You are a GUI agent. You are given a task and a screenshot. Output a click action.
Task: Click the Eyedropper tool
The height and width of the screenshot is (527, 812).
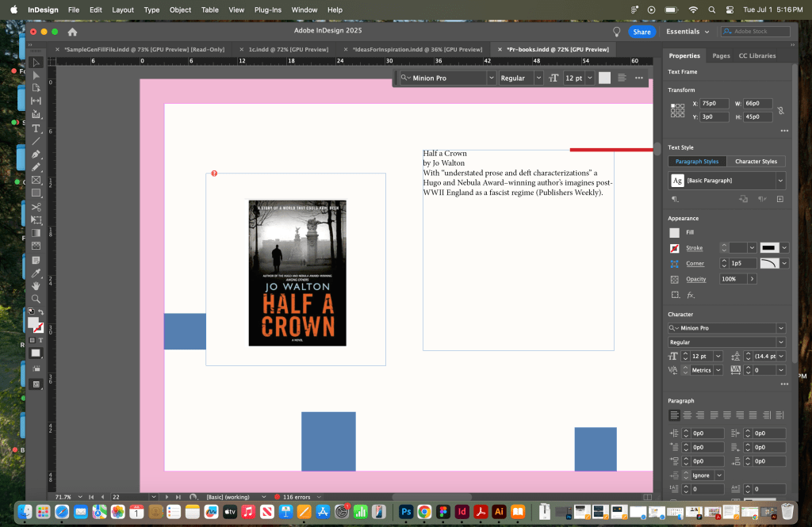[36, 273]
